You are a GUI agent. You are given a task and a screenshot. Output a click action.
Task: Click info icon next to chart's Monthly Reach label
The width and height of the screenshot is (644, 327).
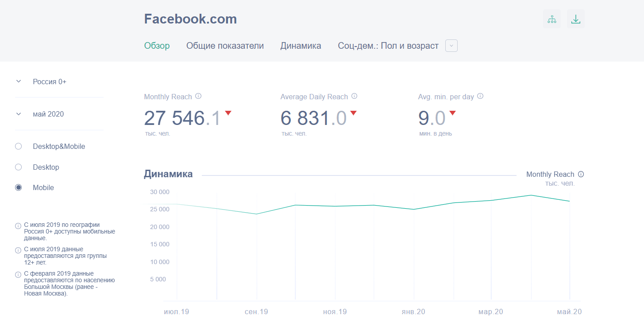(581, 174)
